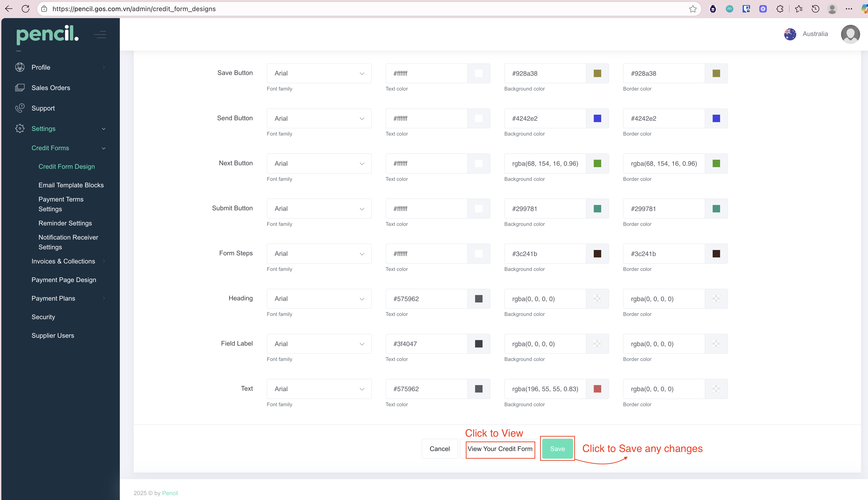Click the green Save button
868x500 pixels.
(x=557, y=449)
